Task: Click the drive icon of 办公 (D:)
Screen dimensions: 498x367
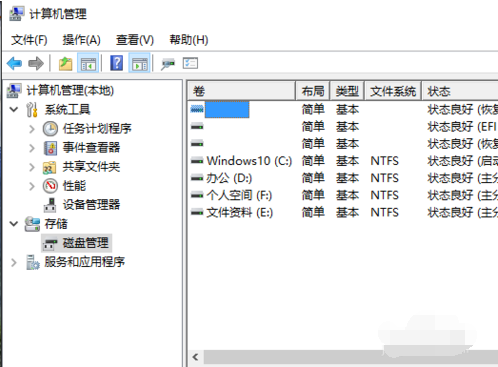Action: pos(197,178)
